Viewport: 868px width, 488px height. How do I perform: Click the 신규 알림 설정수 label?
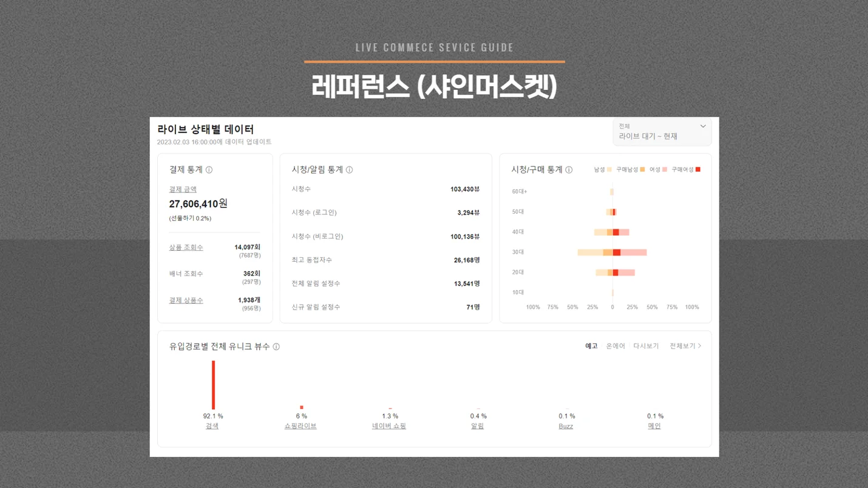pos(316,307)
